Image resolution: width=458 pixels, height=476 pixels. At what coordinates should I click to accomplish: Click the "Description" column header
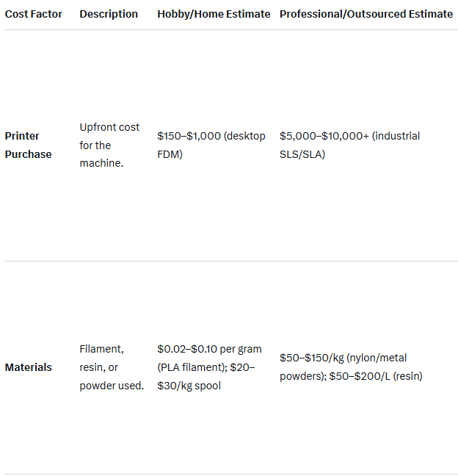pos(109,14)
